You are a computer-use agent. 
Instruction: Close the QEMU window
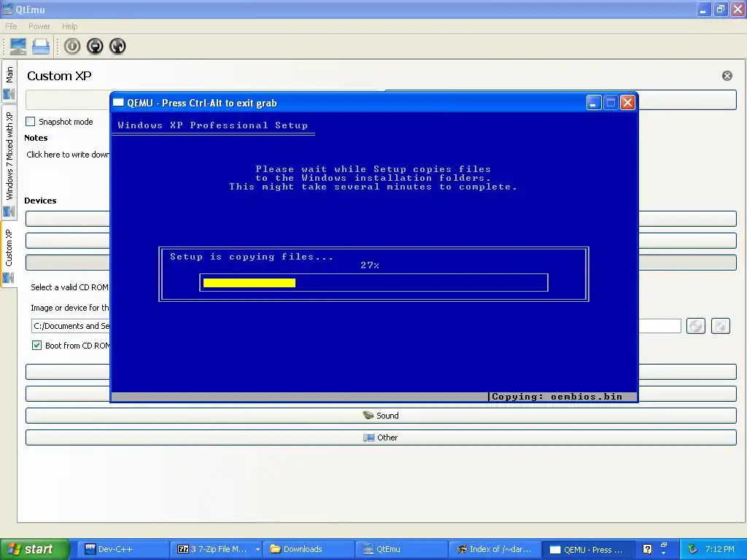(x=627, y=102)
